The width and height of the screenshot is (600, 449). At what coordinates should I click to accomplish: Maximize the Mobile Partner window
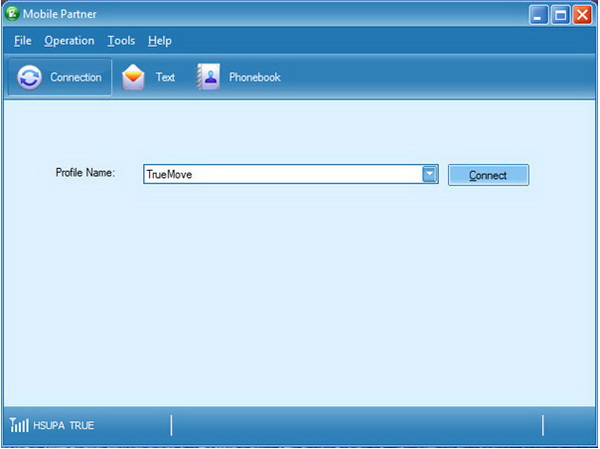coord(561,15)
